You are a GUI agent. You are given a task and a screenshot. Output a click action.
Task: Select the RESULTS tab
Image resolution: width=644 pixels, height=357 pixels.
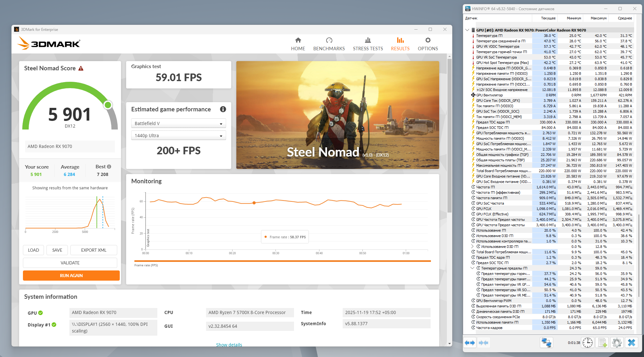tap(400, 44)
